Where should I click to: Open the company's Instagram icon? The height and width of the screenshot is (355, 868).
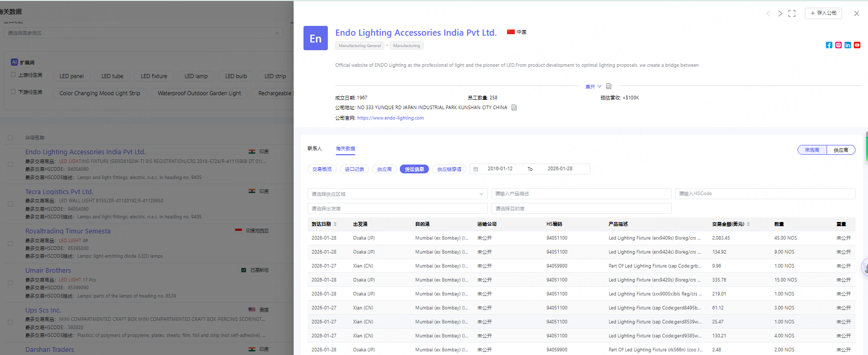(838, 45)
